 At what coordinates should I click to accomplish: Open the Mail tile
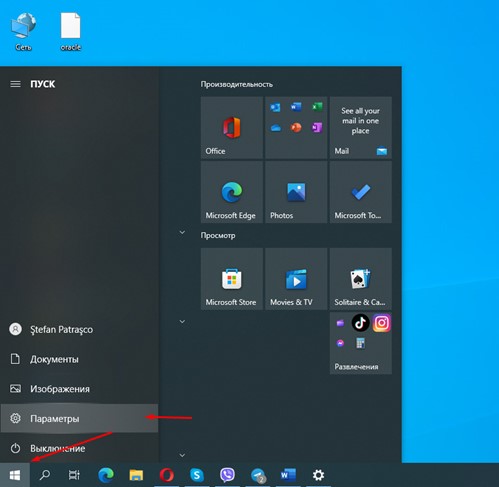coord(361,128)
